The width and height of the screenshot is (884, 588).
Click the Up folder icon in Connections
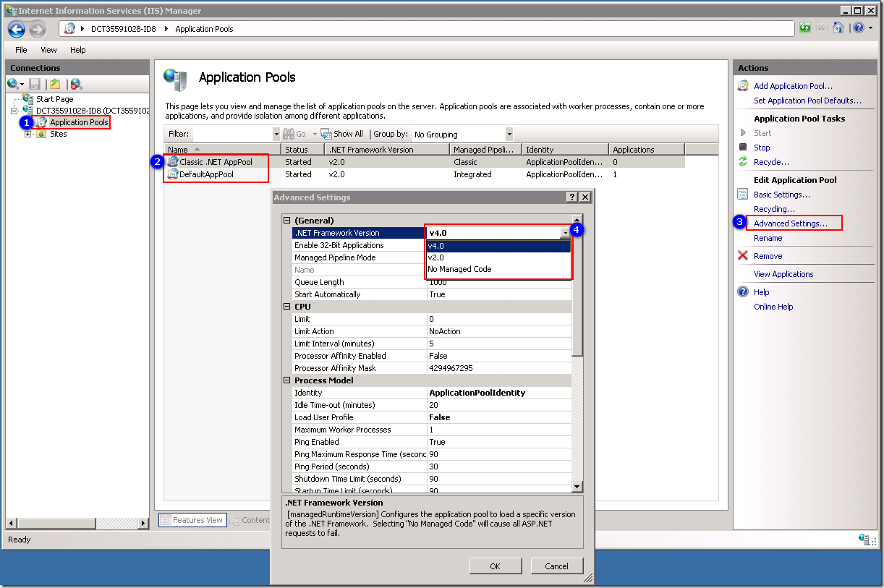[55, 84]
